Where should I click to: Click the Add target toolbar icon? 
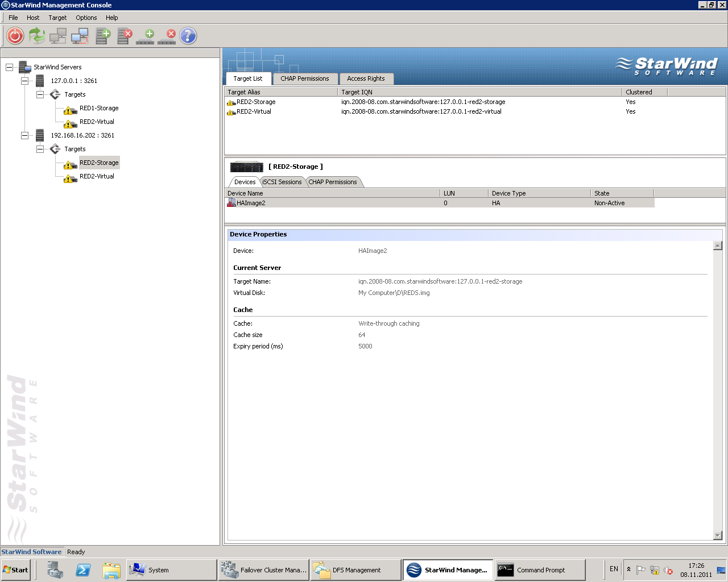(x=145, y=37)
